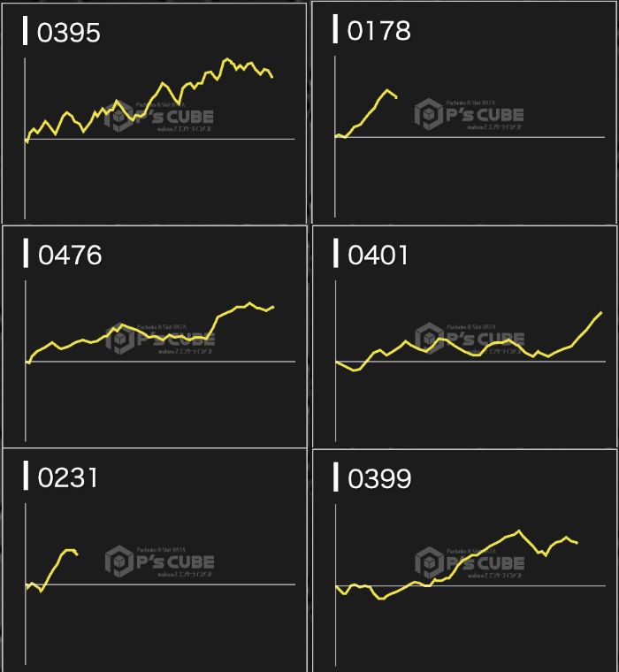This screenshot has height=672, width=619.
Task: Click the white bar marker beside 0178
Action: pyautogui.click(x=335, y=29)
